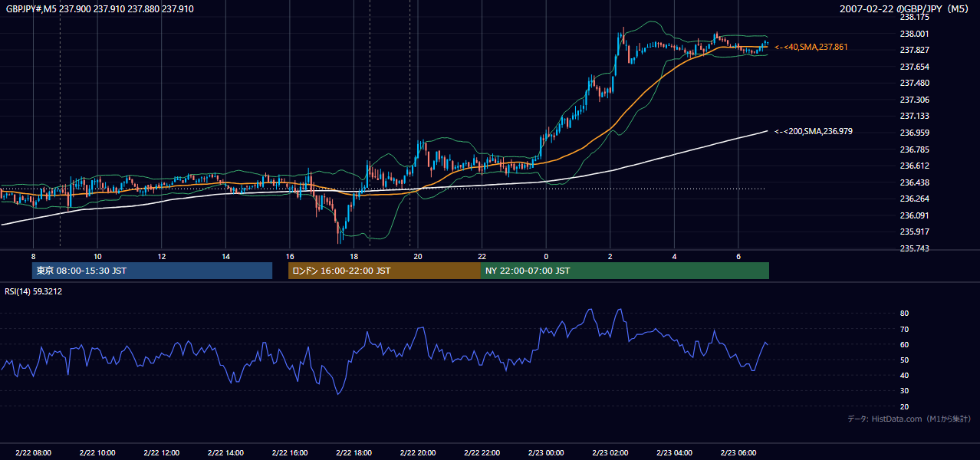Viewport: 980px width, 460px height.
Task: Click the chart title '2007-02-22 のGBP/JPY (M5)'
Action: point(905,8)
